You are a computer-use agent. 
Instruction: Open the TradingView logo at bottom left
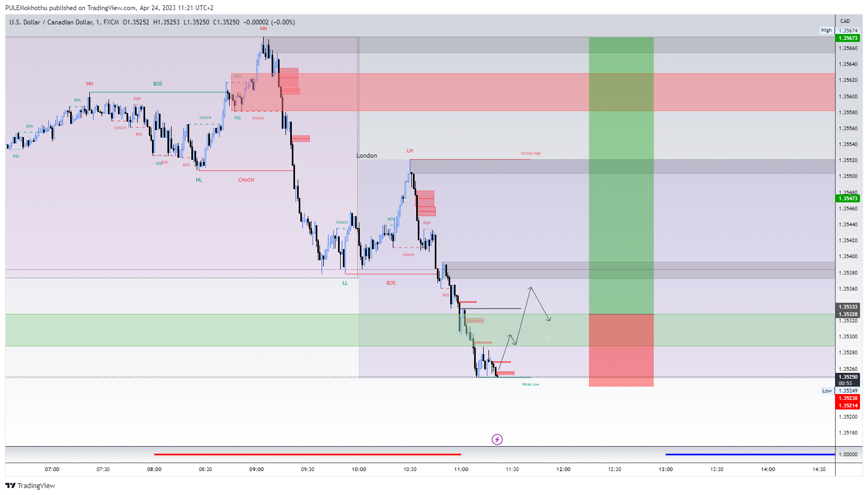pos(30,485)
